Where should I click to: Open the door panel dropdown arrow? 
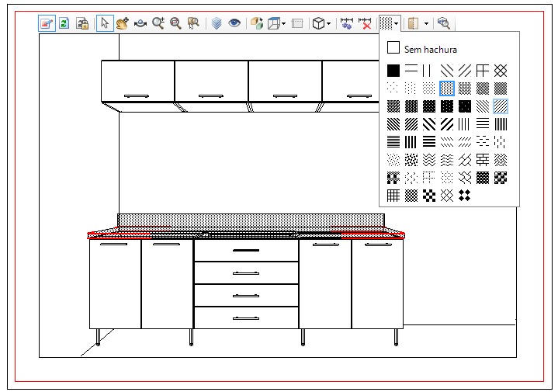coord(426,24)
